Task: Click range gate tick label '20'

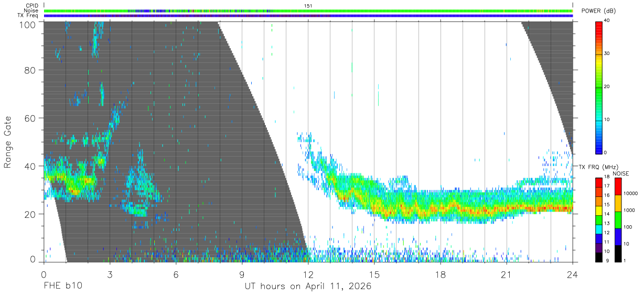Action: tap(31, 214)
